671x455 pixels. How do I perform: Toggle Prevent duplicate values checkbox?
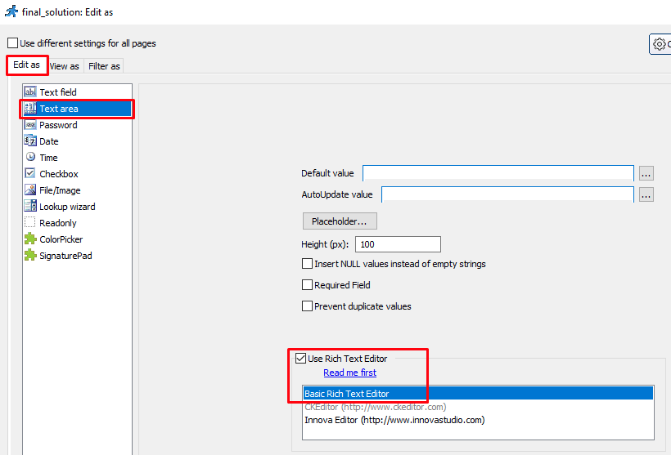click(308, 306)
